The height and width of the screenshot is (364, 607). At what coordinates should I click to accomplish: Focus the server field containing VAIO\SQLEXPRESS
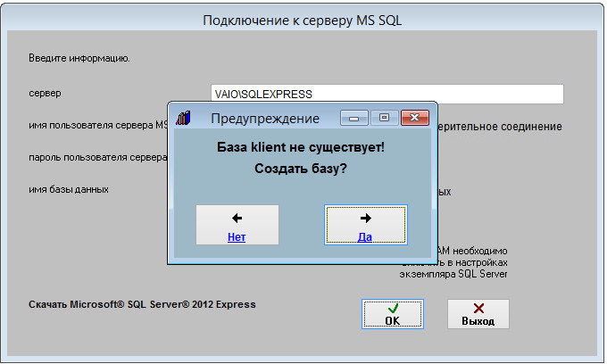click(x=387, y=94)
